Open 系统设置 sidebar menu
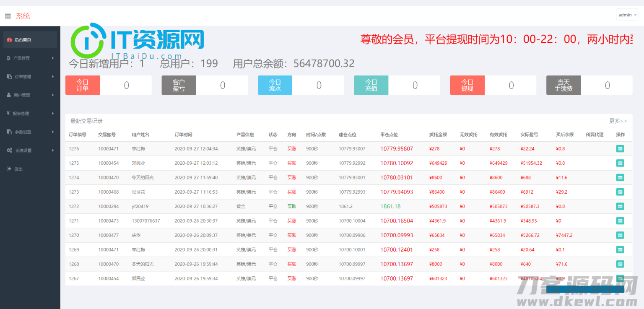 pyautogui.click(x=30, y=151)
